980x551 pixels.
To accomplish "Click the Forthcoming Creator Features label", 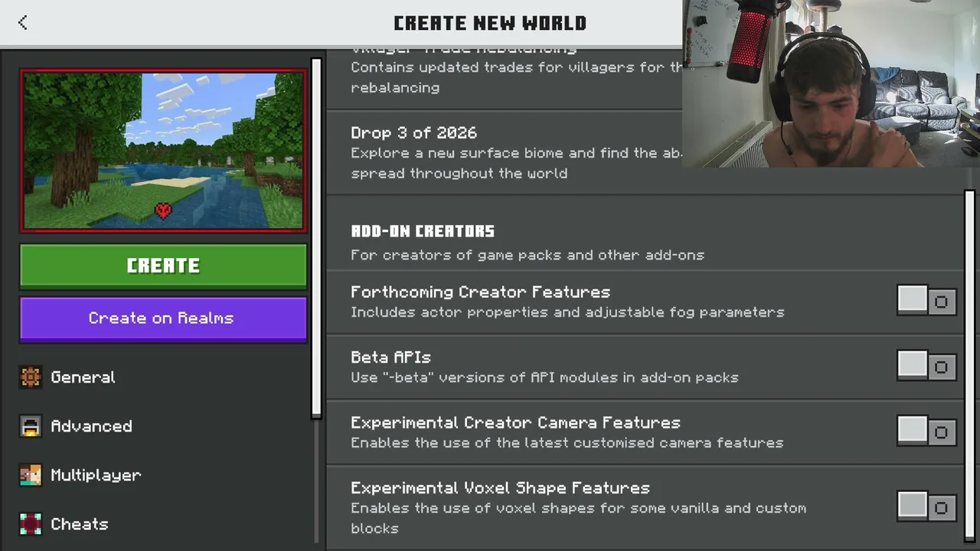I will click(480, 292).
